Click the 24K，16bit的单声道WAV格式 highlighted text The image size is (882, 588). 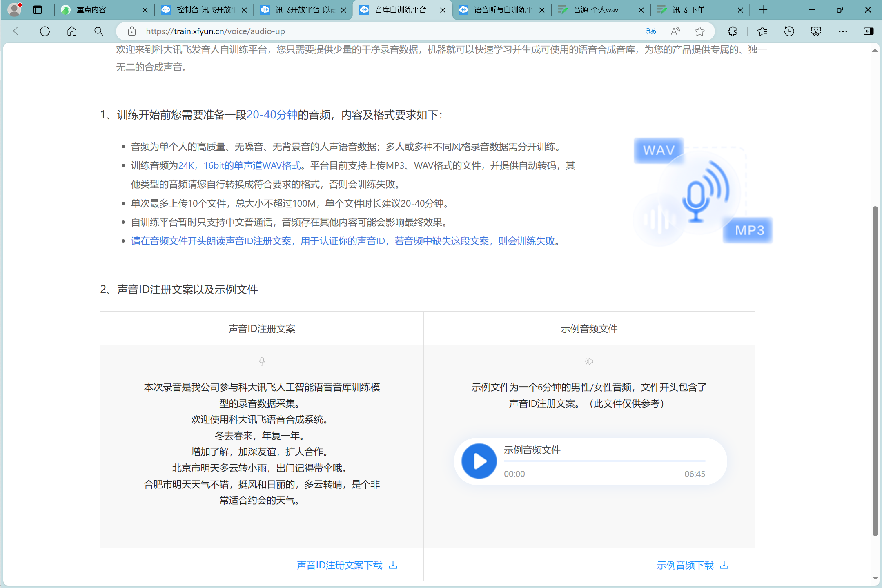(240, 165)
